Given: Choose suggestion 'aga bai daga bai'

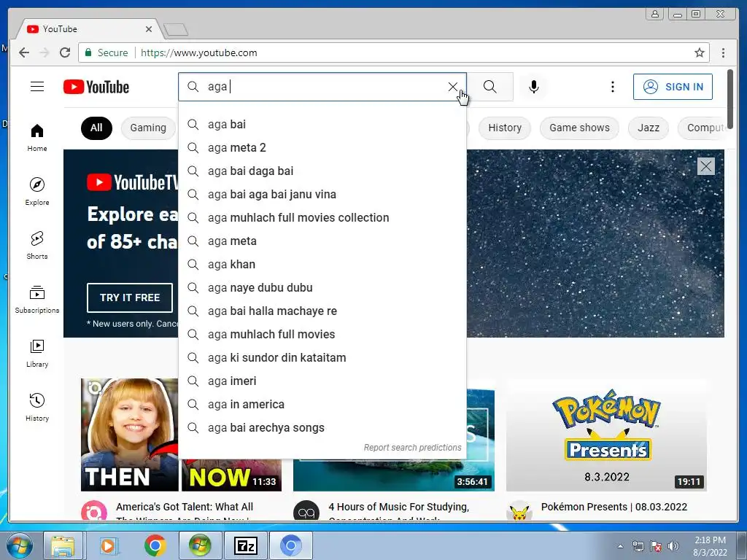Looking at the screenshot, I should (322, 171).
